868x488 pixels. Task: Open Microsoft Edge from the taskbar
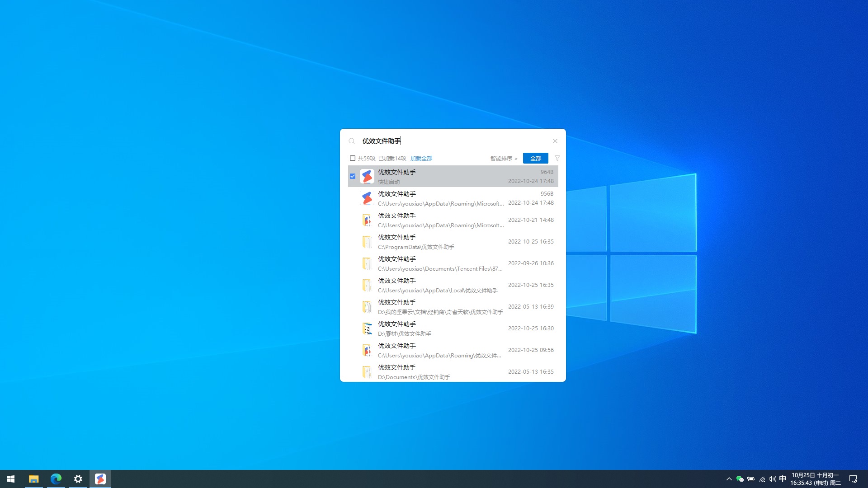pos(56,479)
